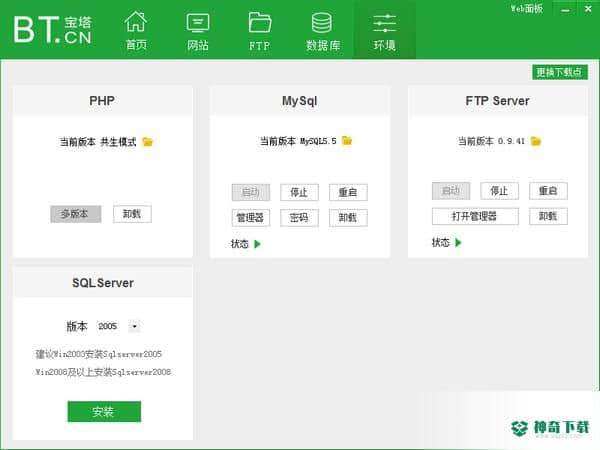Open the MySQL5.5 folder icon
Screen dimensions: 600x450
tap(347, 140)
